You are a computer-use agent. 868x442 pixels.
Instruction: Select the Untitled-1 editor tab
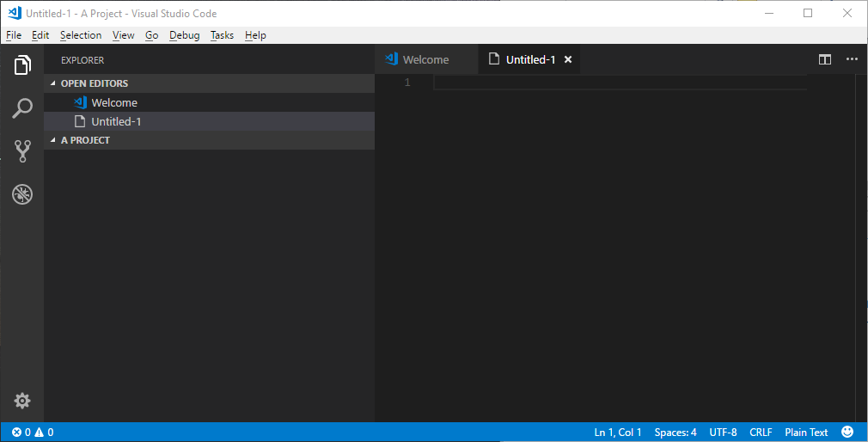coord(529,60)
